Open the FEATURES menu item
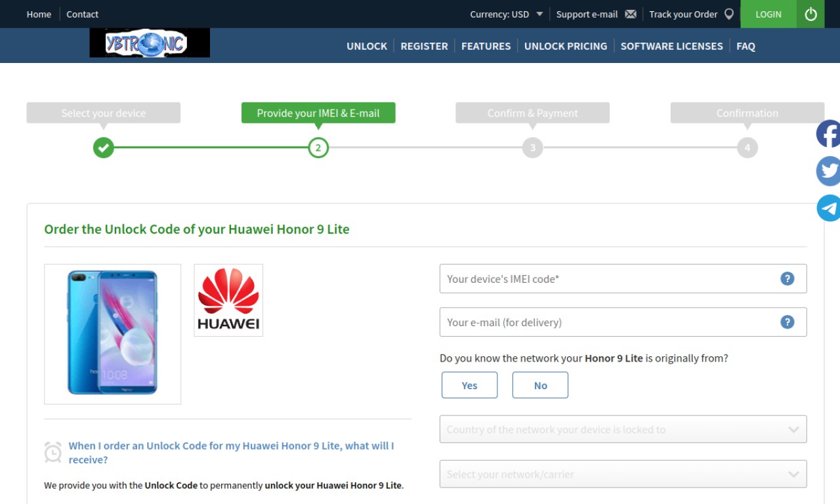This screenshot has width=840, height=504. 486,46
